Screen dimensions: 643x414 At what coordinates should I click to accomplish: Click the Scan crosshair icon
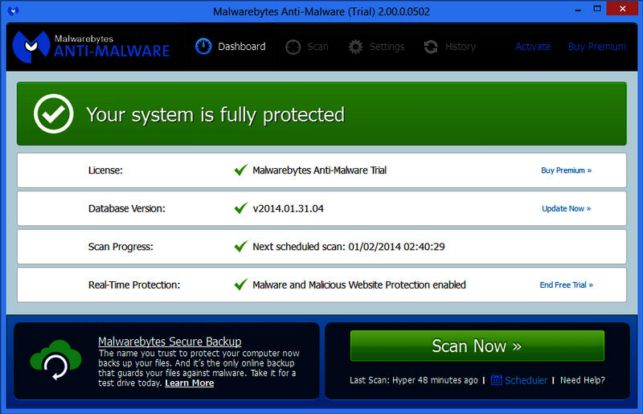click(x=293, y=47)
